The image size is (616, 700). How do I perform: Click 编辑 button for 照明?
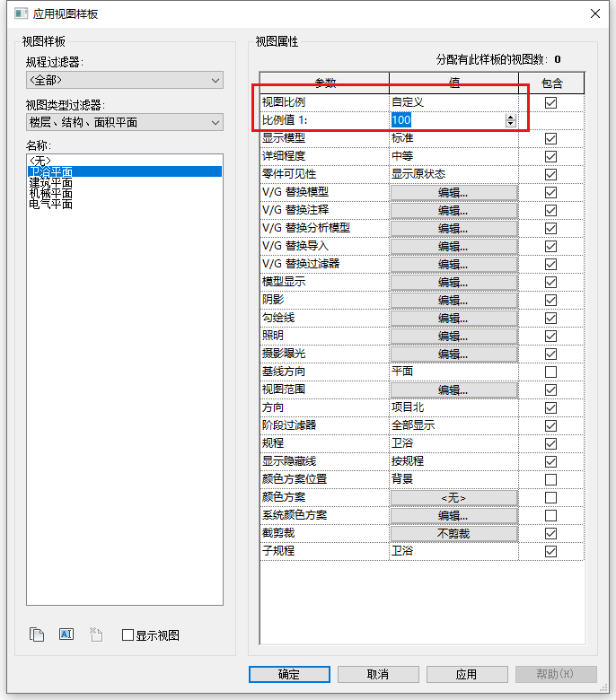tap(453, 337)
